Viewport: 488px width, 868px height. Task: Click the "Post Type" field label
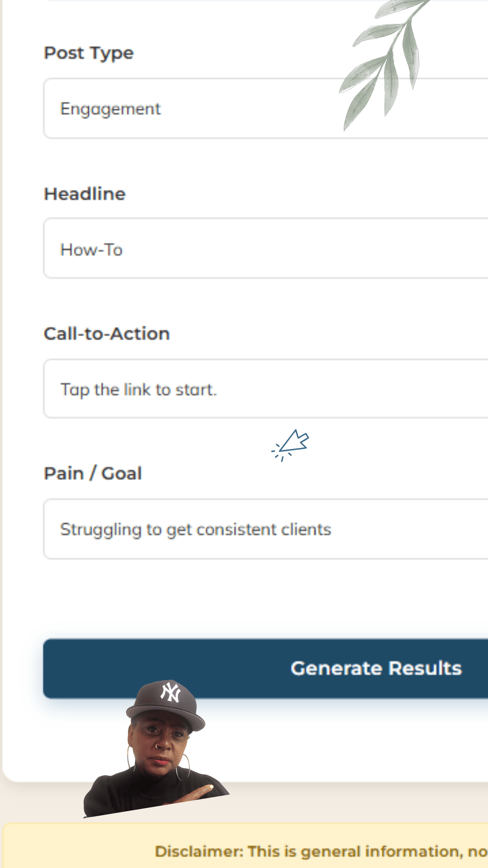pos(89,53)
